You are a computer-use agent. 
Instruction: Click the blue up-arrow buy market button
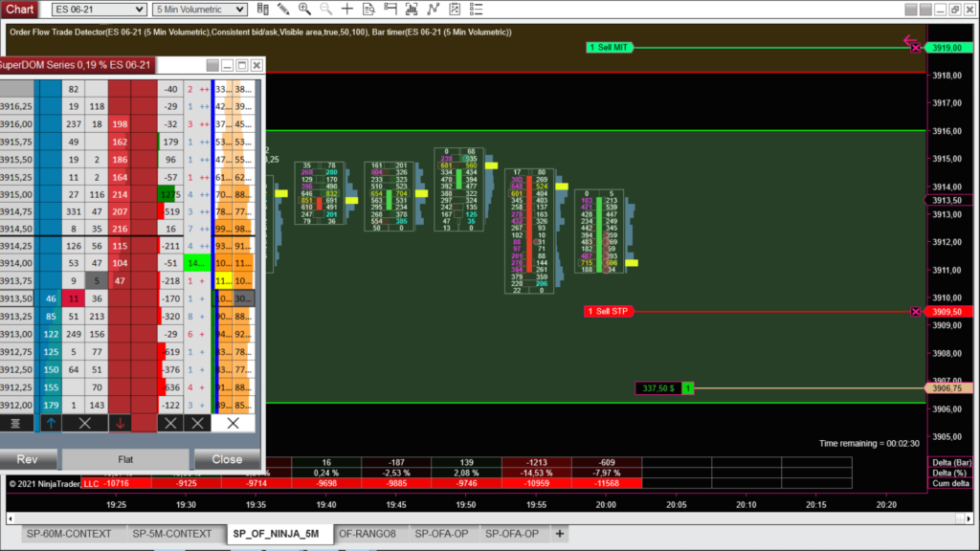[x=51, y=423]
